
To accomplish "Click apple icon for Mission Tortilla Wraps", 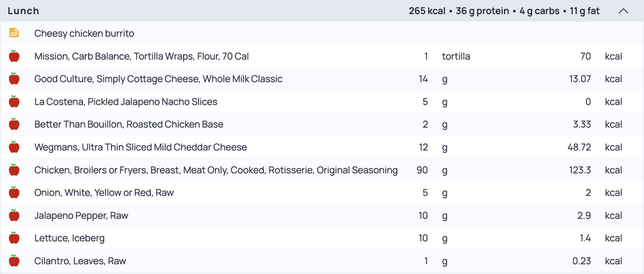I will pyautogui.click(x=14, y=56).
